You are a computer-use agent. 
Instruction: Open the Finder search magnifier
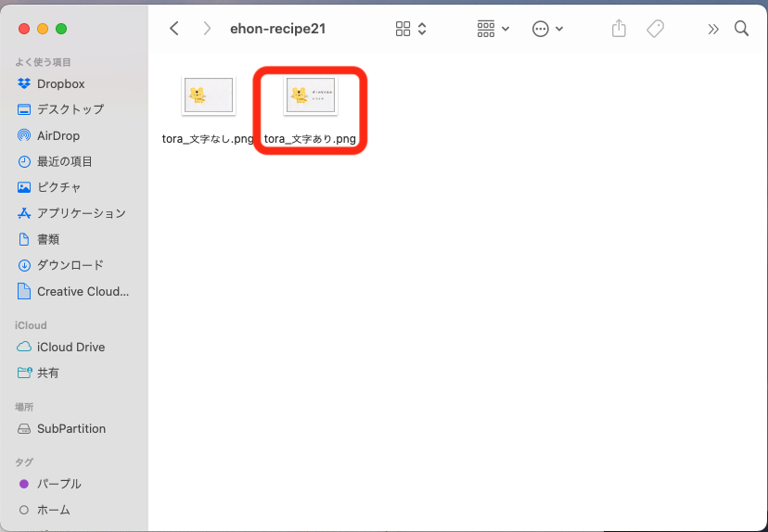741,29
